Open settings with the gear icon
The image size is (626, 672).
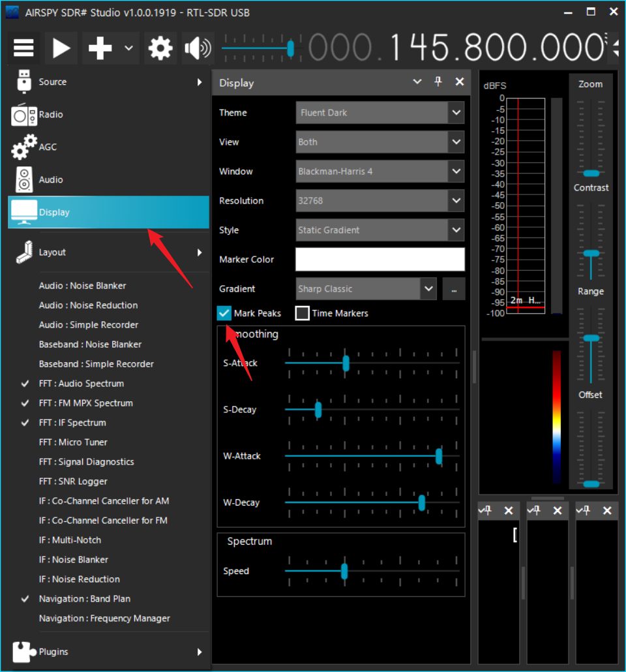coord(160,48)
